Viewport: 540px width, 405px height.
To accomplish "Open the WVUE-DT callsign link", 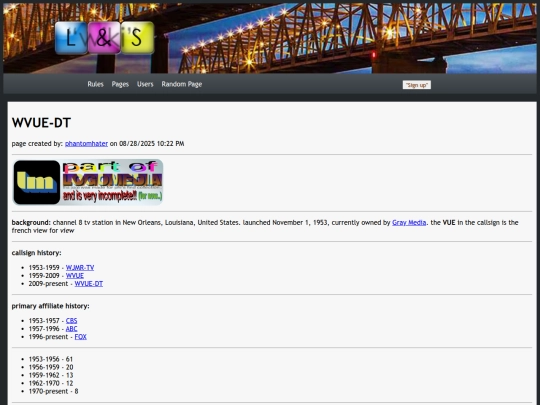I will pos(89,283).
